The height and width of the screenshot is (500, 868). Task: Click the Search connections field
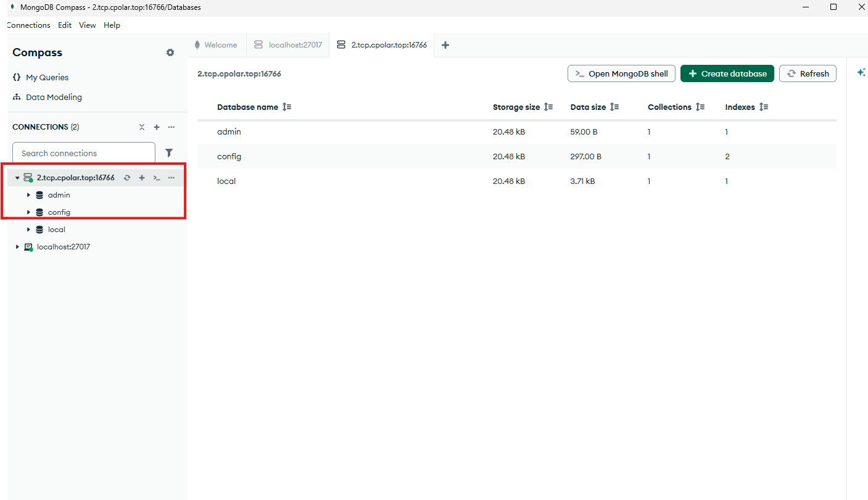coord(84,153)
